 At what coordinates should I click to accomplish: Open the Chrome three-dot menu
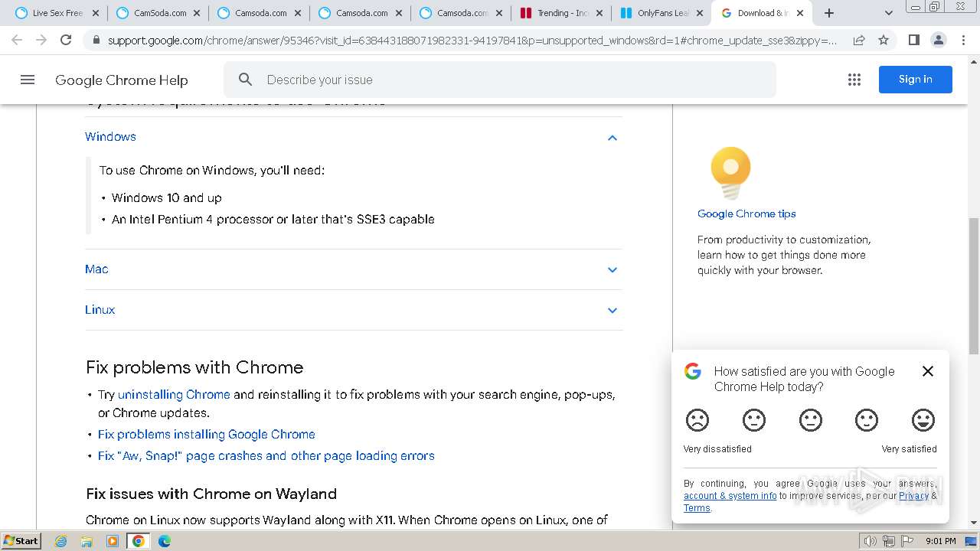click(x=963, y=40)
